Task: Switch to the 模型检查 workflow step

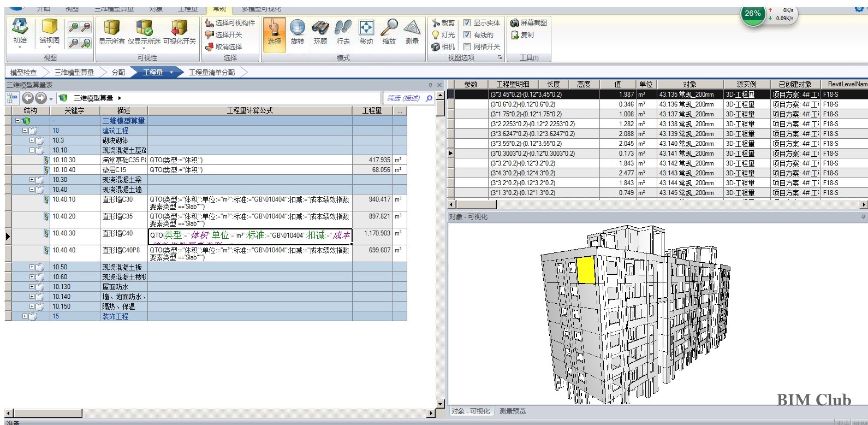Action: click(x=23, y=72)
